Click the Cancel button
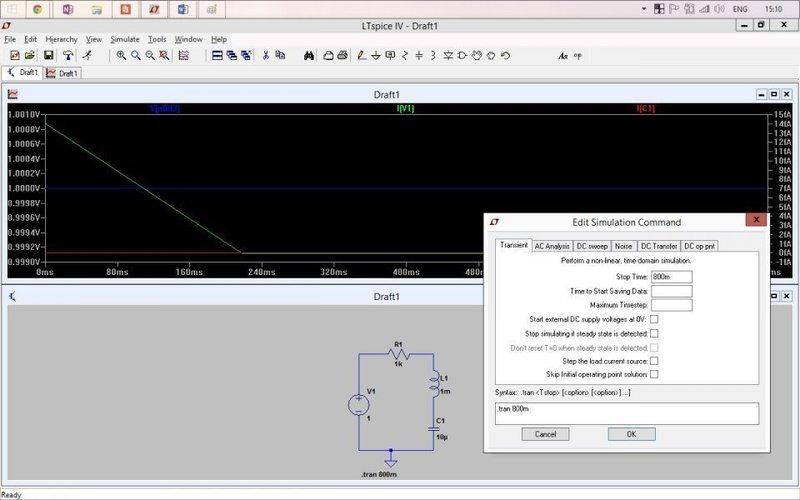 pos(545,434)
